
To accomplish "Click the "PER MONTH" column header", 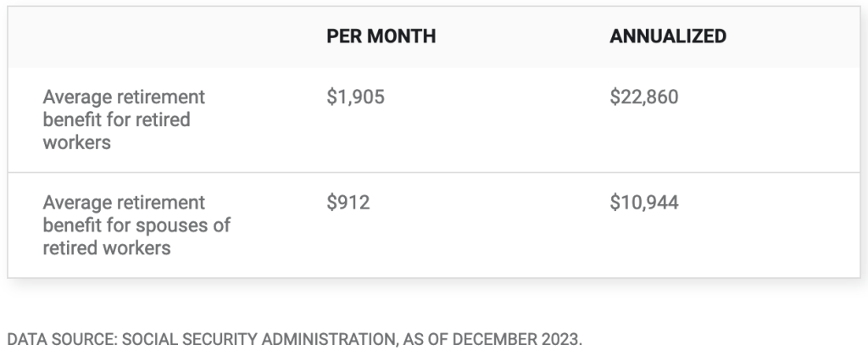I will click(x=381, y=36).
